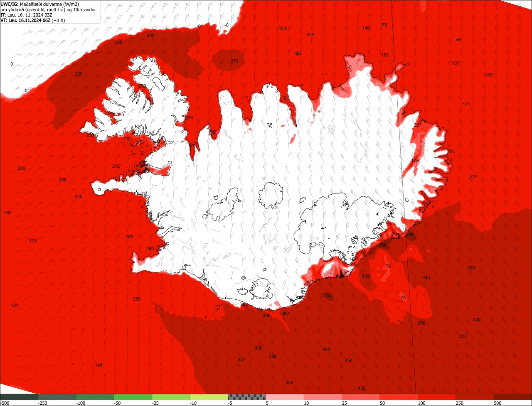Click the 'IT: Lau. 16. 11. 2024 03Z' line

pyautogui.click(x=26, y=15)
